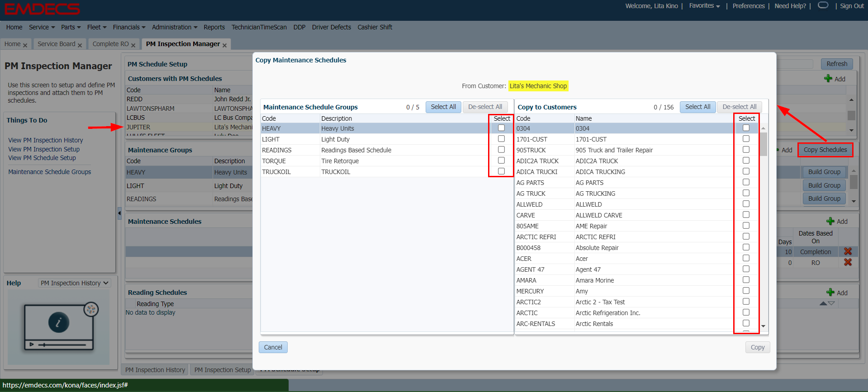This screenshot has height=392, width=868.
Task: Close the Service Board tab x icon
Action: [80, 45]
